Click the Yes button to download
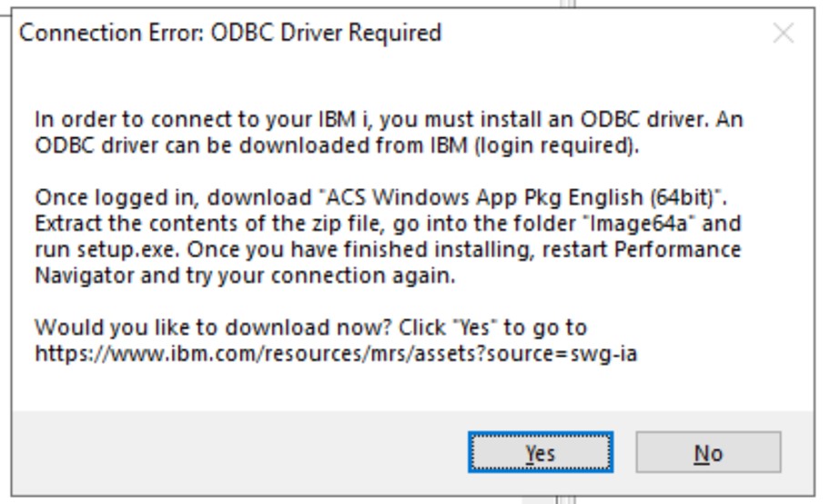 [540, 452]
